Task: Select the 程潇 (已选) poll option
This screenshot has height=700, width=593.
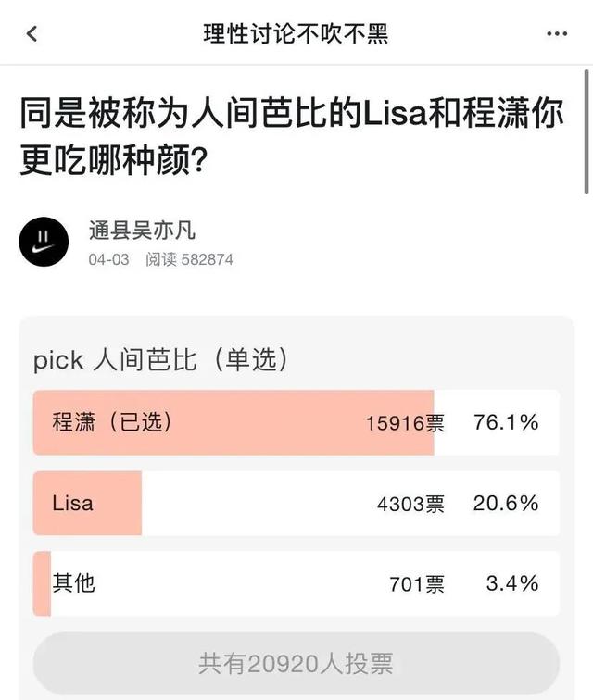Action: [296, 422]
